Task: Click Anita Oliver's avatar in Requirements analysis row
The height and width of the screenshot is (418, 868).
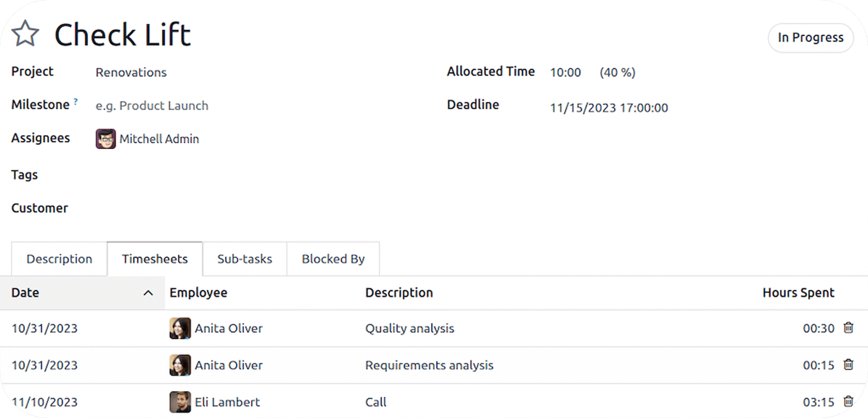Action: tap(180, 365)
